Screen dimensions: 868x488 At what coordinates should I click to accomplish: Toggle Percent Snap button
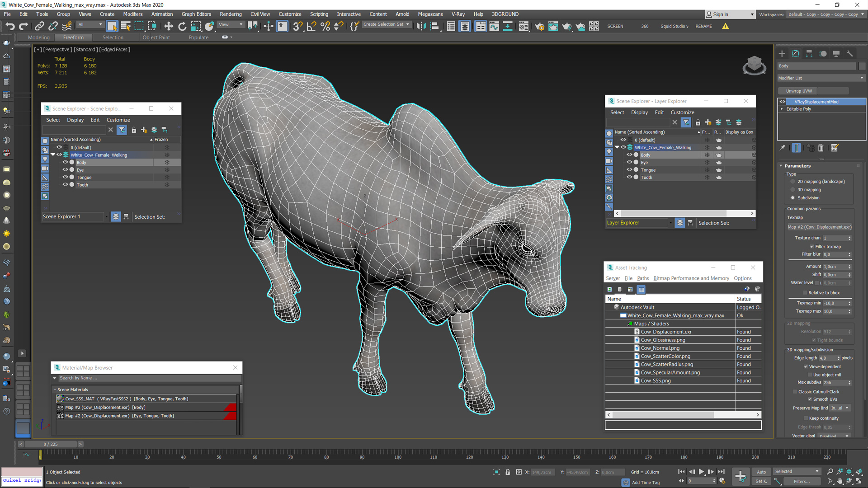tap(325, 26)
